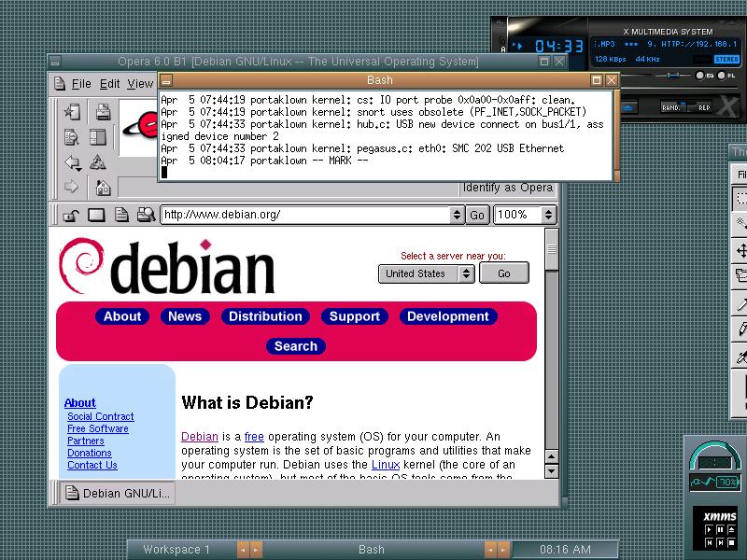
Task: Toggle XMMS repeat REP button
Action: [703, 107]
